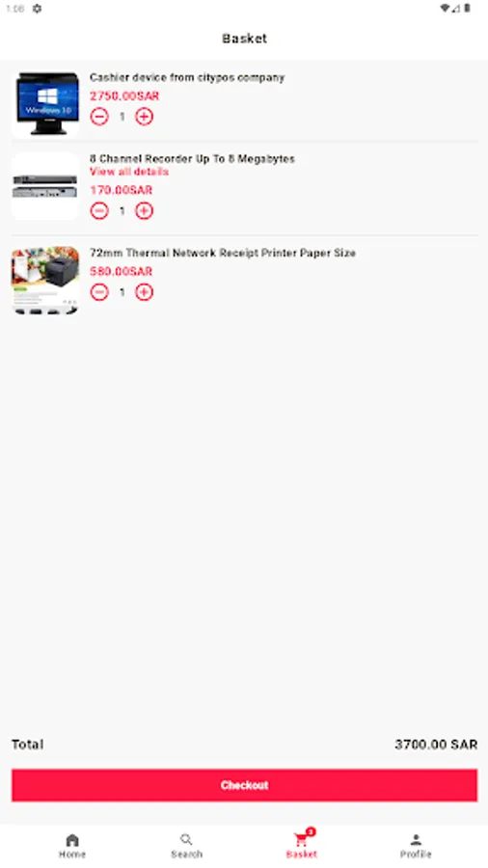
Task: Add one more Thermal Receipt Printer
Action: pos(144,292)
